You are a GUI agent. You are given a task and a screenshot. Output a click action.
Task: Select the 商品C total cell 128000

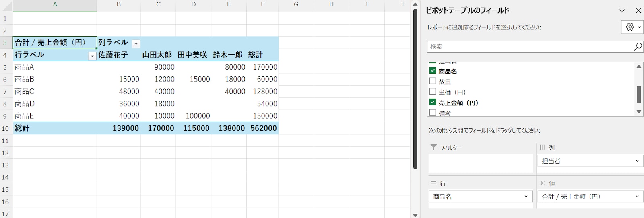[x=263, y=92]
